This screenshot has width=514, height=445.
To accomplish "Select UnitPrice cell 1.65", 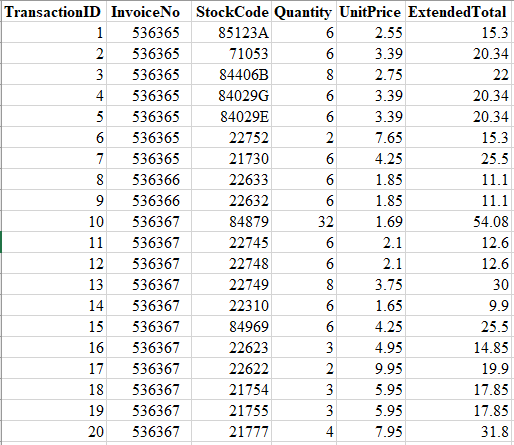I will tap(371, 306).
